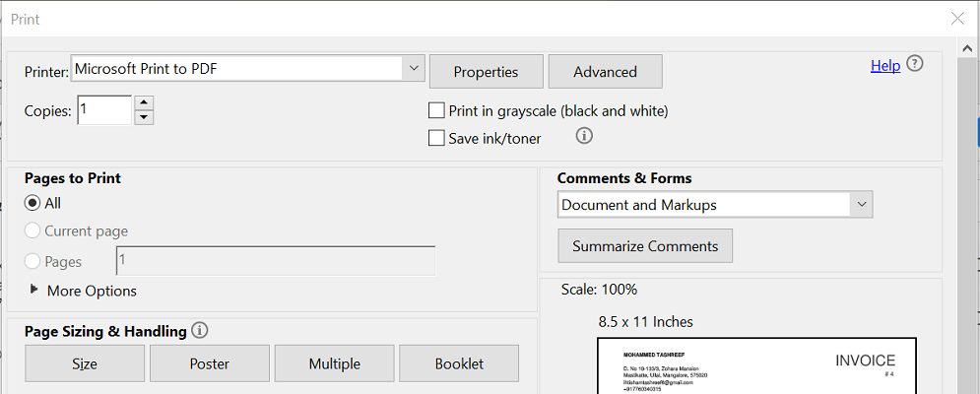This screenshot has height=394, width=980.
Task: Open the Printer dropdown list
Action: (x=414, y=69)
